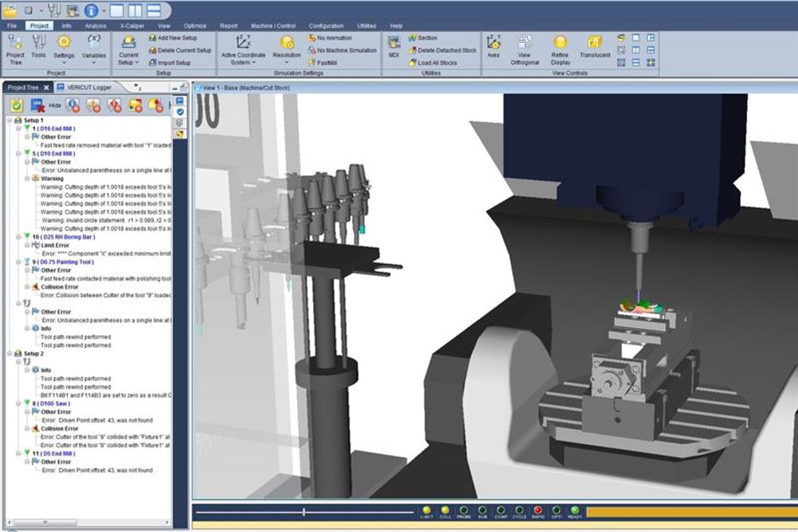
Task: Click Delete Current Setup
Action: (x=180, y=50)
